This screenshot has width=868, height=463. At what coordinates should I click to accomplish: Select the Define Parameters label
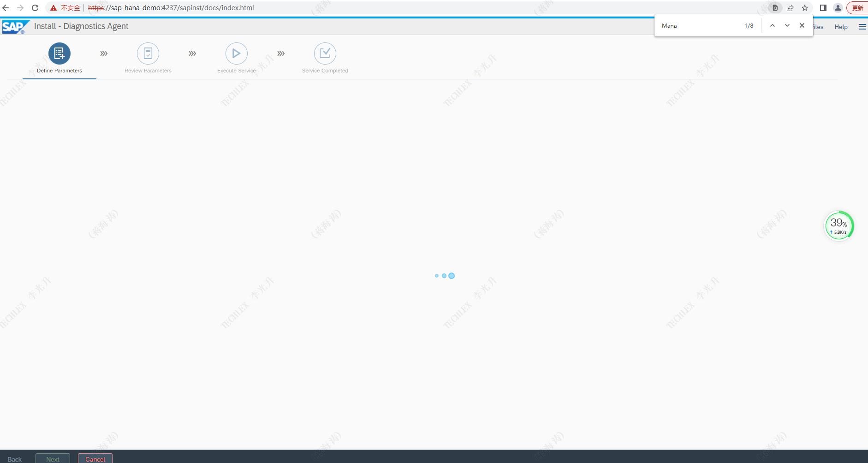click(x=59, y=71)
